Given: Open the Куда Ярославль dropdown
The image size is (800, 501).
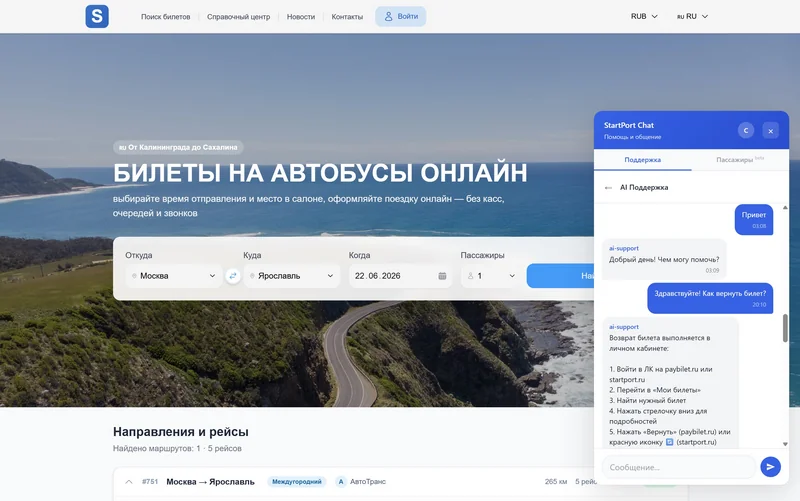Looking at the screenshot, I should click(292, 276).
